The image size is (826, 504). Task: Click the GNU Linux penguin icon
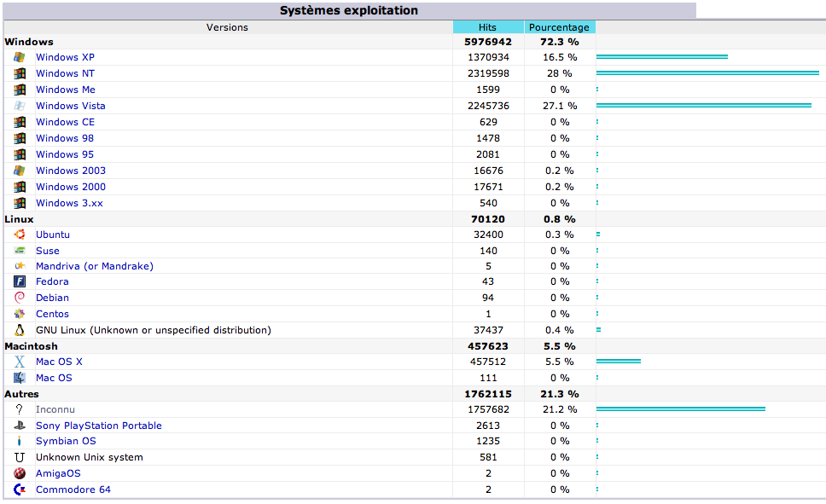tap(19, 330)
